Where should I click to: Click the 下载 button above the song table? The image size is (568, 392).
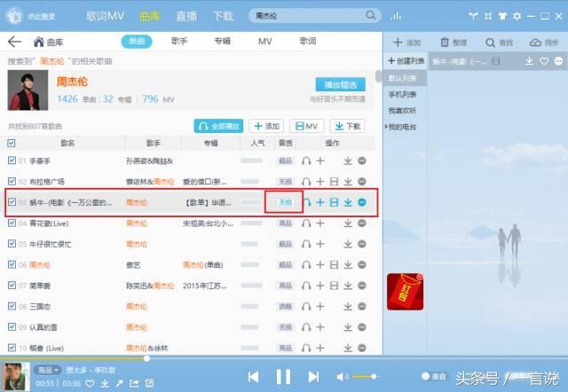coord(347,126)
